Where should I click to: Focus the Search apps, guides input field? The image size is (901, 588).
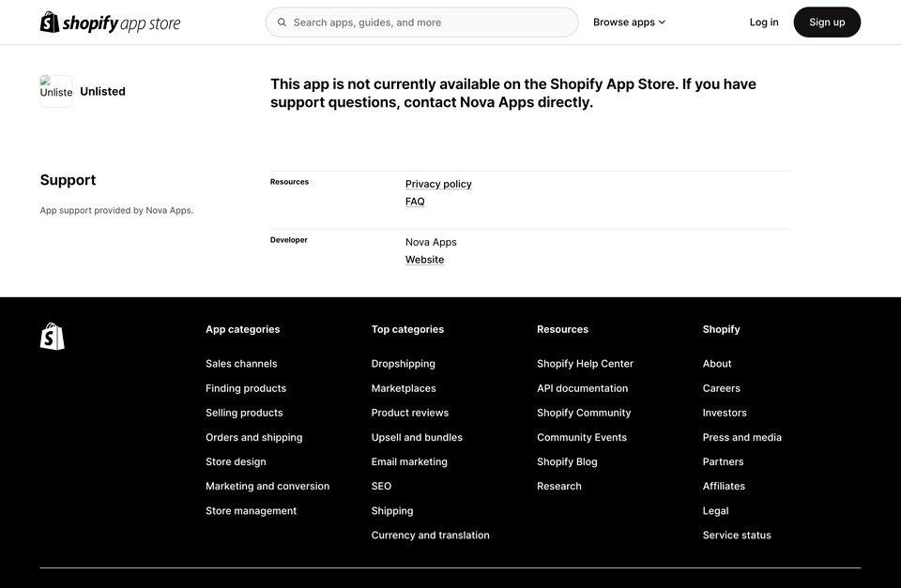[x=421, y=23]
